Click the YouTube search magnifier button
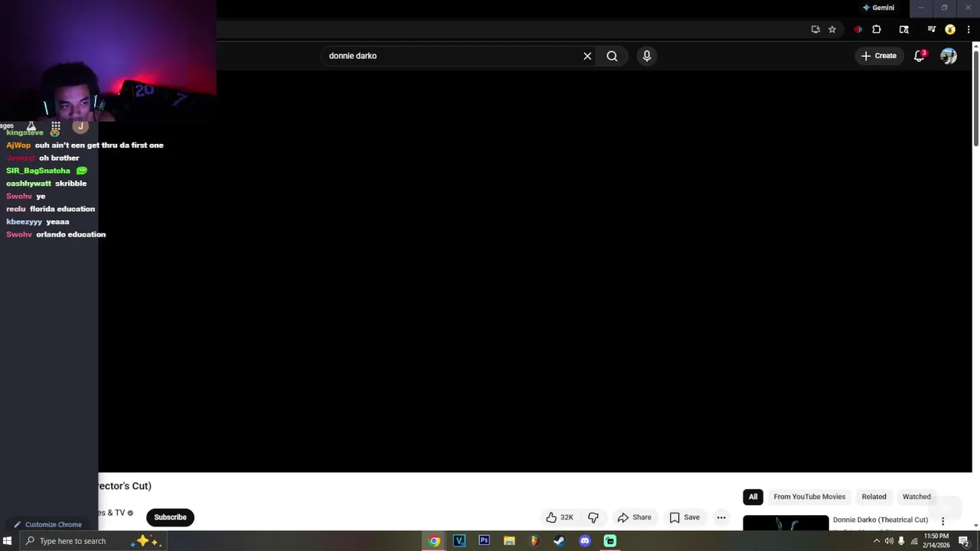Image resolution: width=980 pixels, height=551 pixels. coord(612,56)
